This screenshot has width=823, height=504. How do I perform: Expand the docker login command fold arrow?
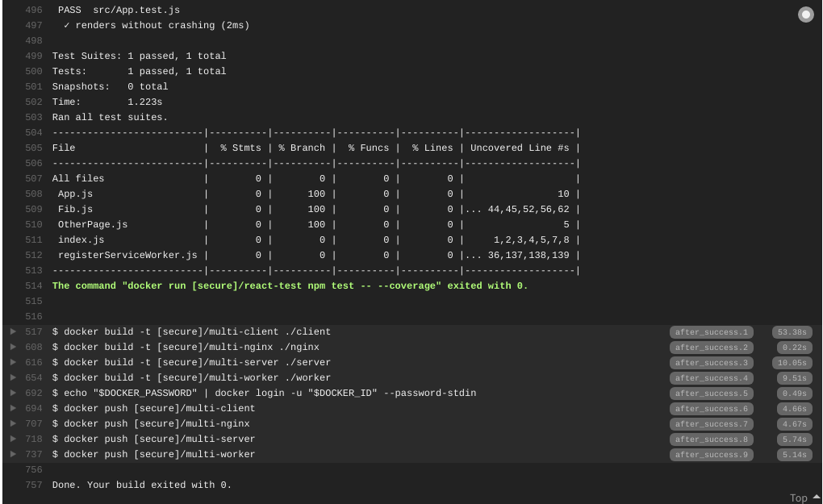pos(13,393)
